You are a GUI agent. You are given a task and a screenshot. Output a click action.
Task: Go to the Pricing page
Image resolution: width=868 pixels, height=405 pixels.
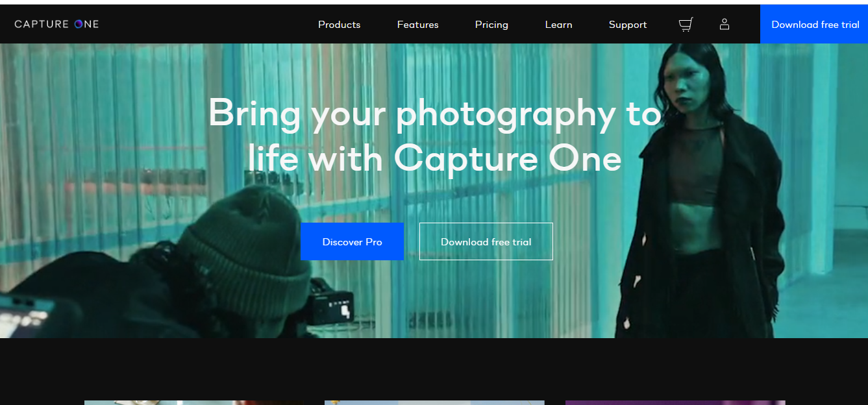[x=491, y=25]
